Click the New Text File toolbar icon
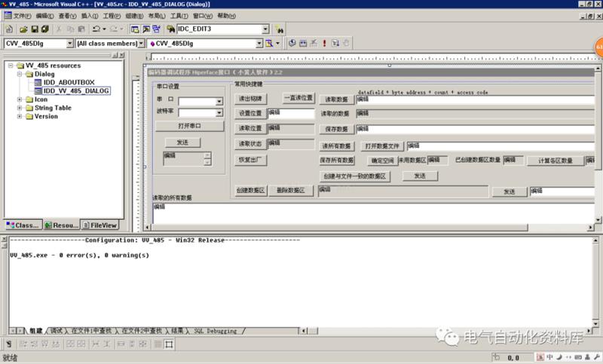 click(9, 29)
